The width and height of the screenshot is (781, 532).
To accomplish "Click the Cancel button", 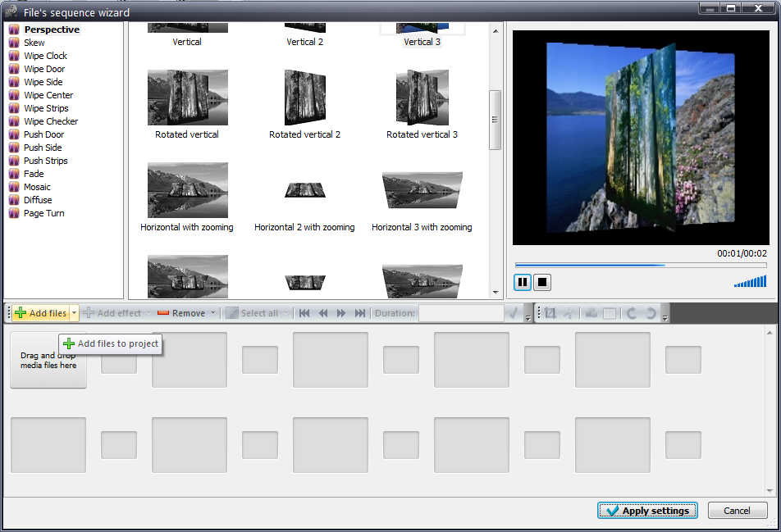I will 737,511.
